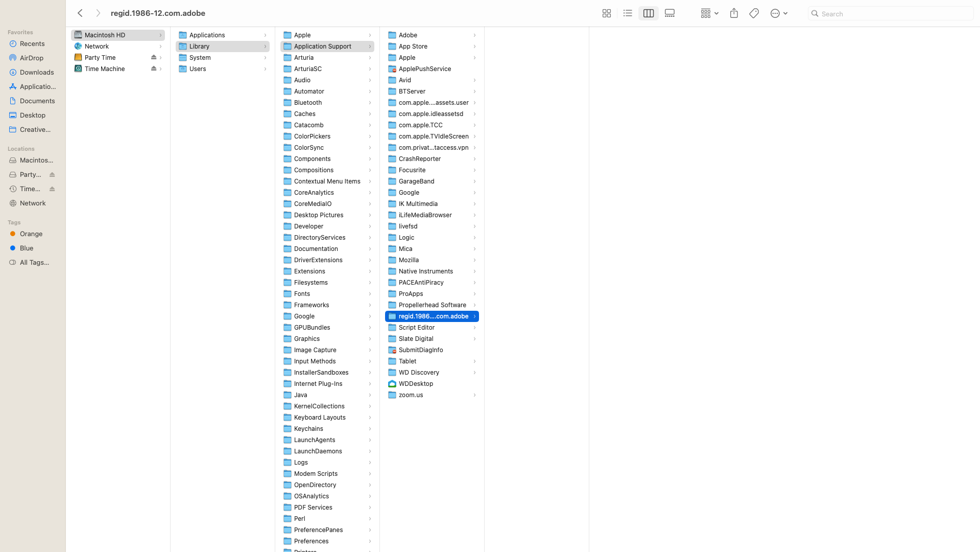Eject Party Time in the first column
The height and width of the screenshot is (552, 980).
click(x=154, y=58)
